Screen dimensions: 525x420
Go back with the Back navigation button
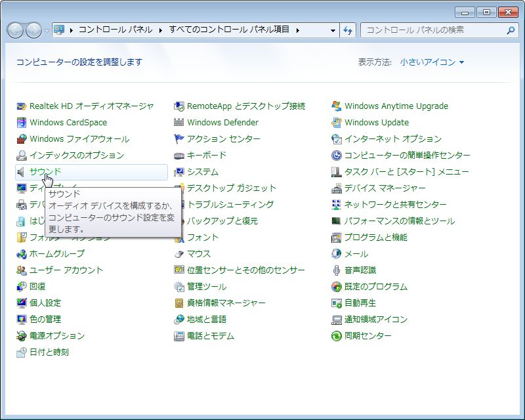[x=15, y=30]
